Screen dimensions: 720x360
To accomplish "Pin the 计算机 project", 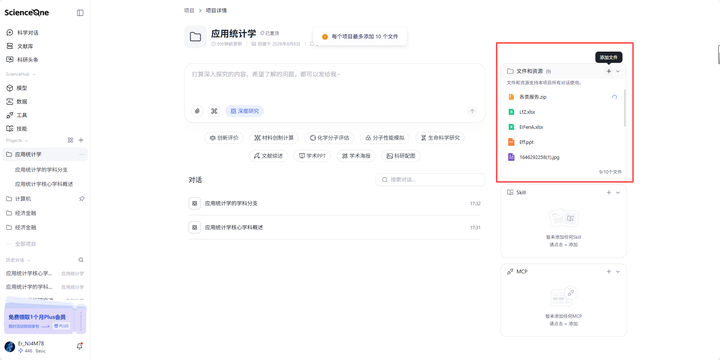I will pyautogui.click(x=81, y=199).
